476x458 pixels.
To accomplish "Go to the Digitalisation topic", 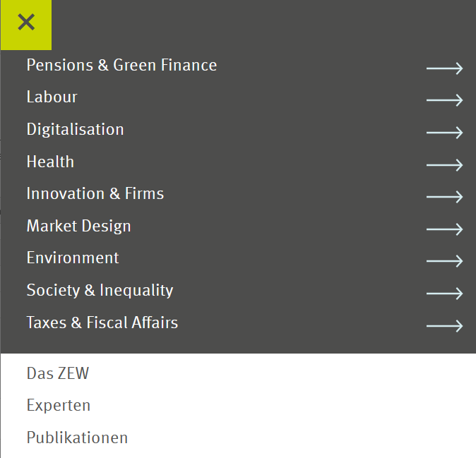I will click(x=75, y=129).
